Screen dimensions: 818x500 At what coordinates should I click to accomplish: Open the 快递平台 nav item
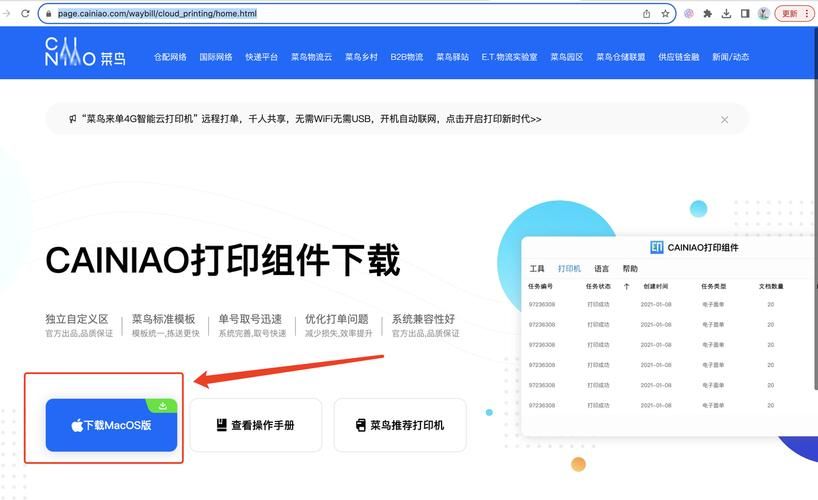click(x=261, y=57)
